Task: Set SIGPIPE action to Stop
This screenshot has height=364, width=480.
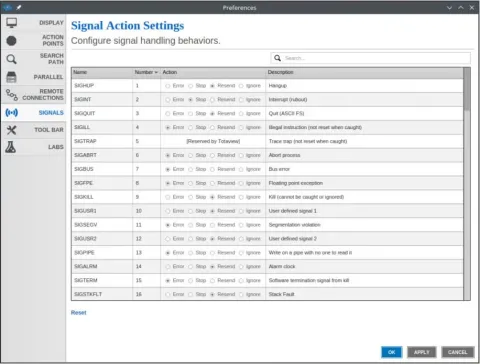Action: pos(190,253)
